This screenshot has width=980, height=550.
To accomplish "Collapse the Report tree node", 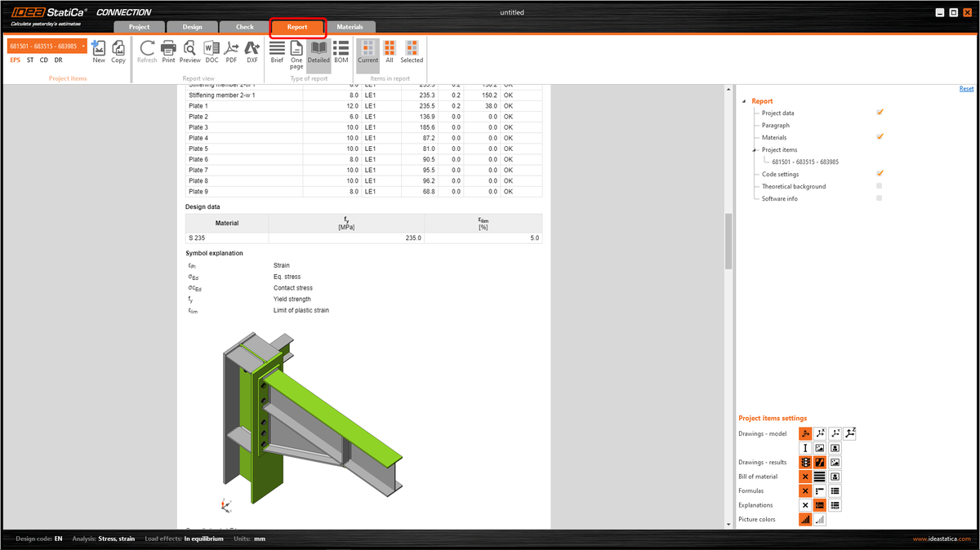I will tap(742, 100).
